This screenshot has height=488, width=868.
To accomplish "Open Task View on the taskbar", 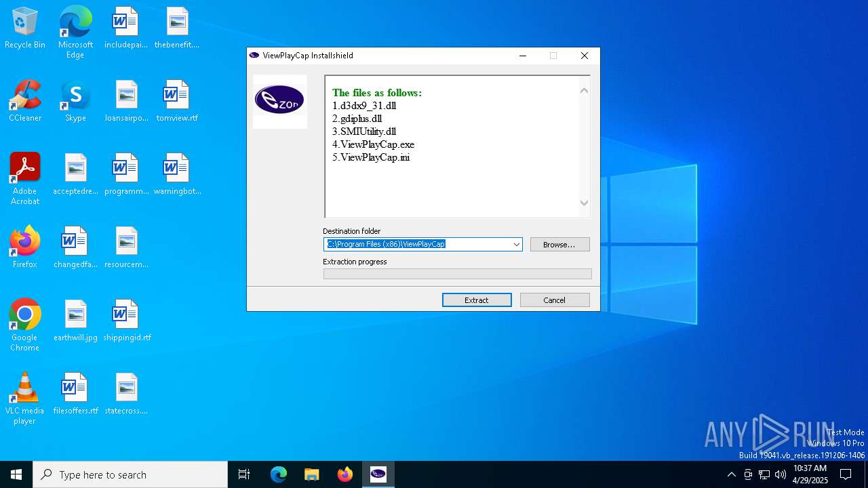I will click(244, 474).
